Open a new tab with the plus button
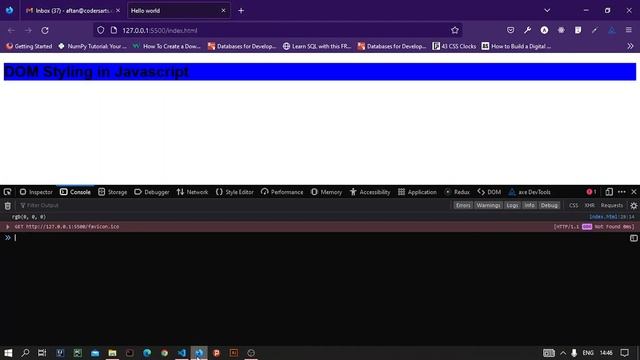Viewport: 640px width, 360px height. point(241,11)
